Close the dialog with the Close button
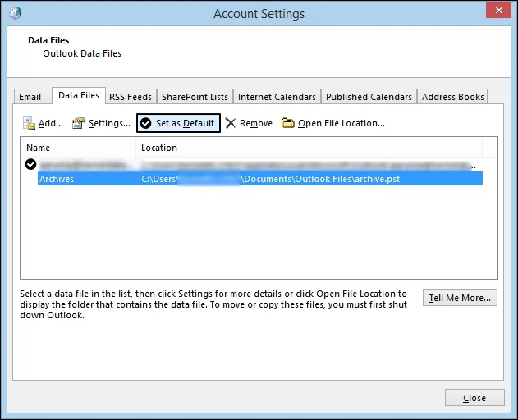The image size is (518, 420). pyautogui.click(x=474, y=398)
